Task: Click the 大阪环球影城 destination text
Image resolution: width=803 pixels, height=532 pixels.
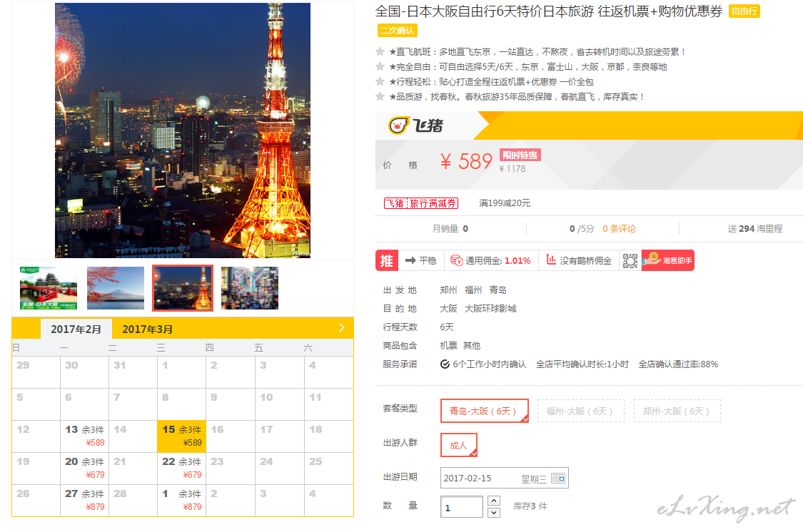Action: tap(490, 309)
